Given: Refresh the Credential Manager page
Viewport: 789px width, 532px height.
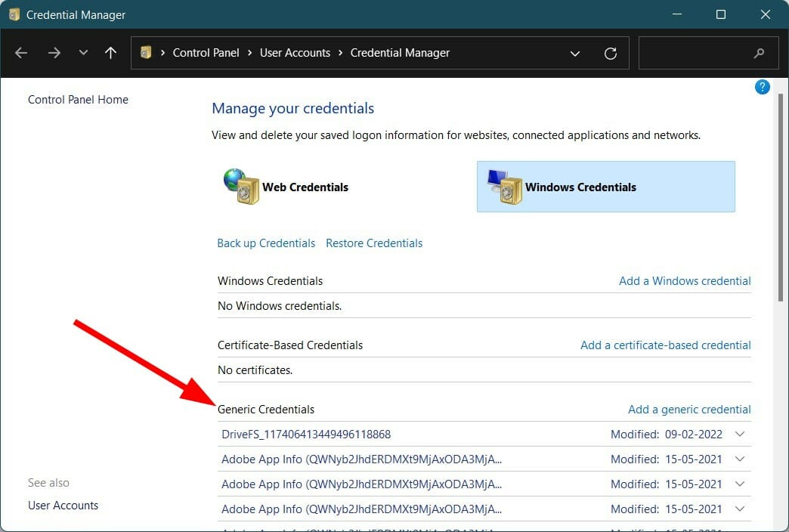Looking at the screenshot, I should 611,53.
